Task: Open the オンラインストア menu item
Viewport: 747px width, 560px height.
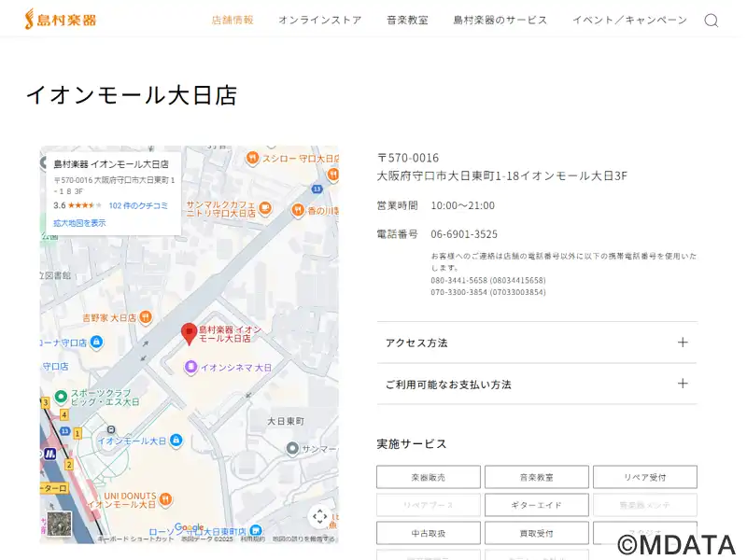Action: pos(319,20)
